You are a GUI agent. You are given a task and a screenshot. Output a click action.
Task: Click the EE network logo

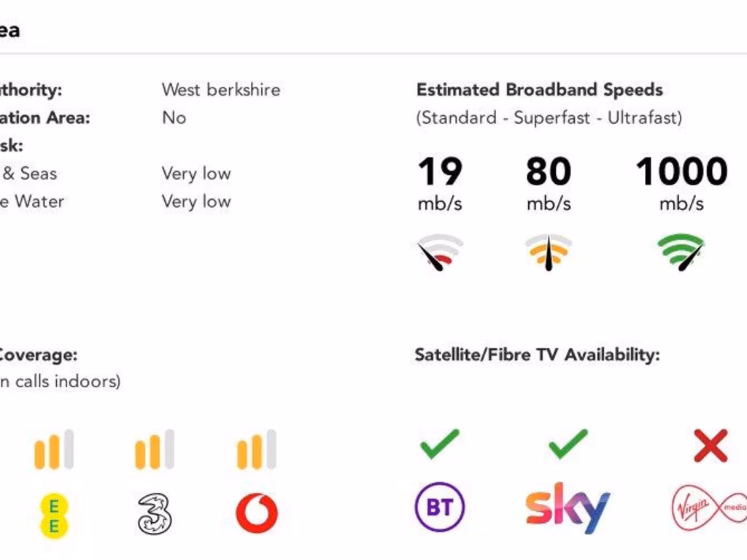click(53, 515)
